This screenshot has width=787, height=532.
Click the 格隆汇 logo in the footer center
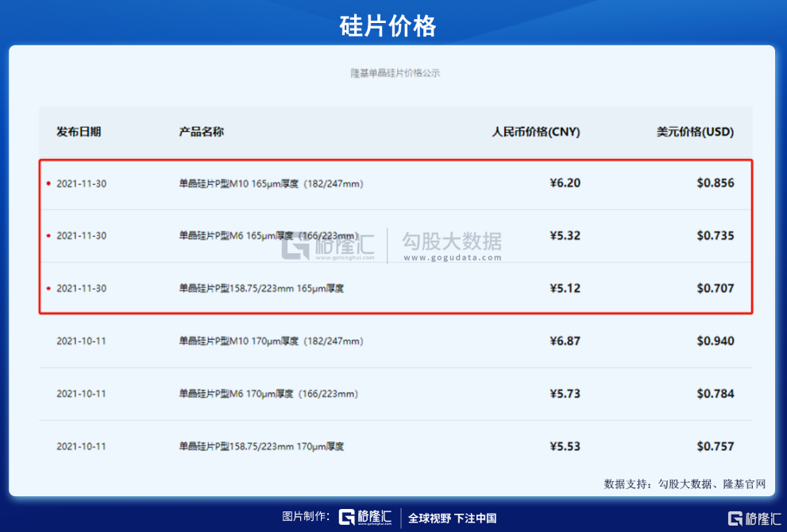pyautogui.click(x=365, y=517)
